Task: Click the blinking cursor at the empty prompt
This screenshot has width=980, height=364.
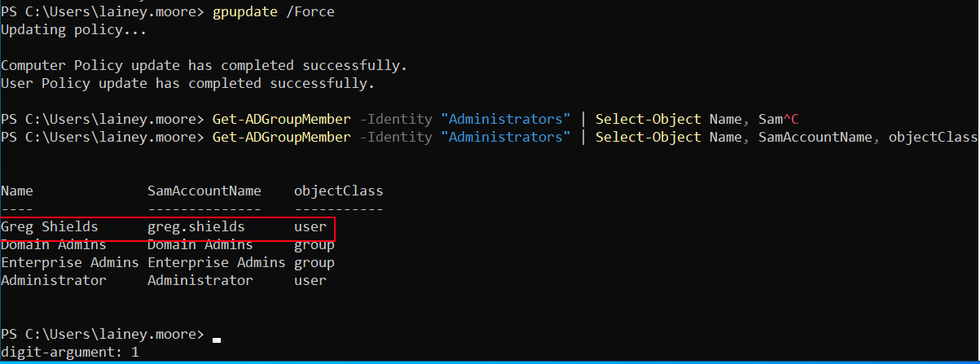Action: pos(216,340)
